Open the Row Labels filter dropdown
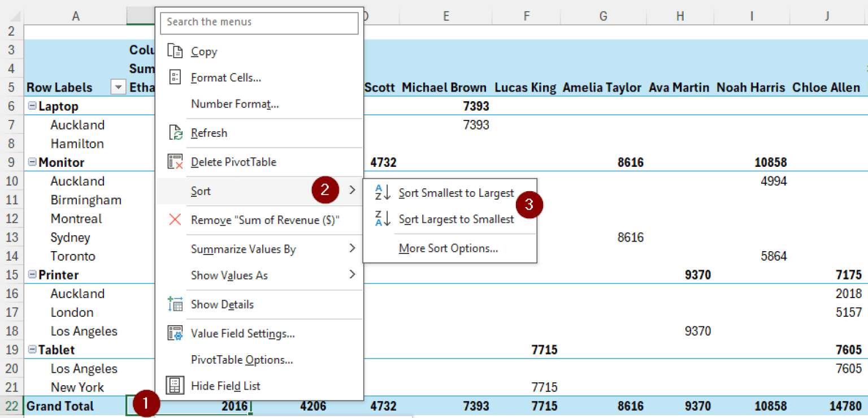This screenshot has width=868, height=418. [x=118, y=87]
